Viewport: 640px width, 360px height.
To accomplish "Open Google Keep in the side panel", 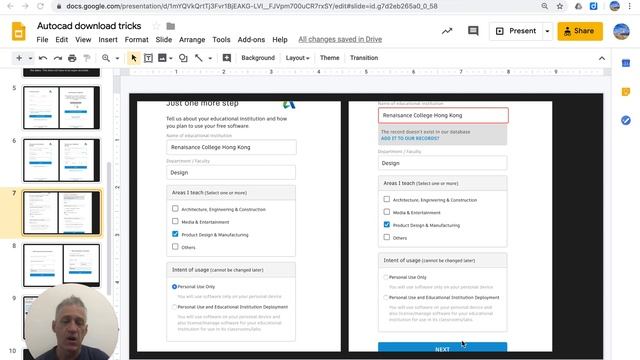I will pos(626,92).
